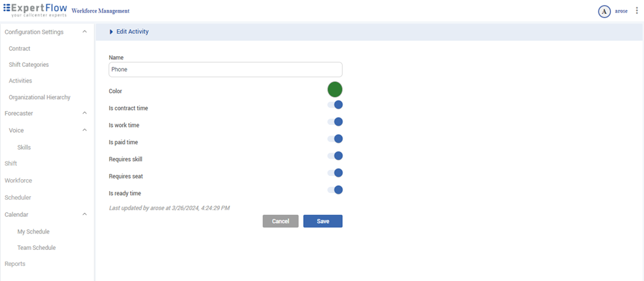Viewport: 644px width, 281px height.
Task: Click the arose user avatar icon
Action: pos(604,11)
